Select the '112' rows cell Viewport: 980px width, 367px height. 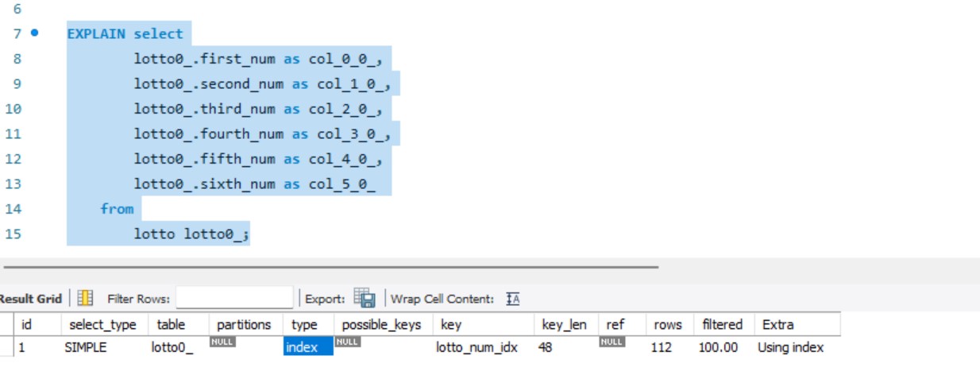click(669, 347)
